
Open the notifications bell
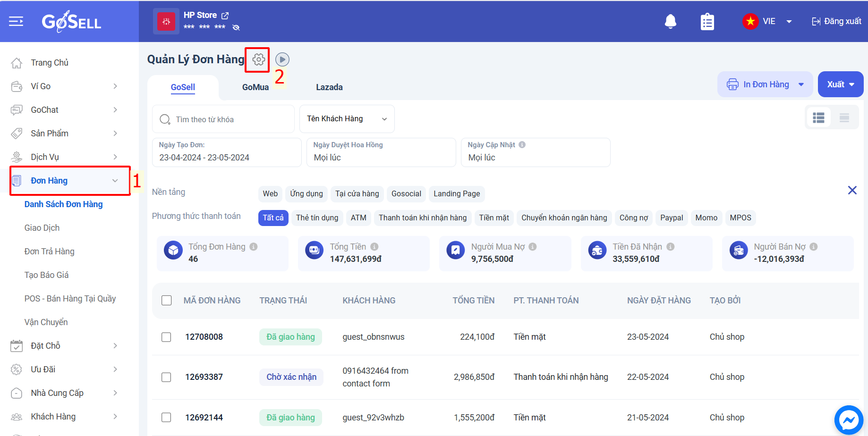(x=671, y=21)
